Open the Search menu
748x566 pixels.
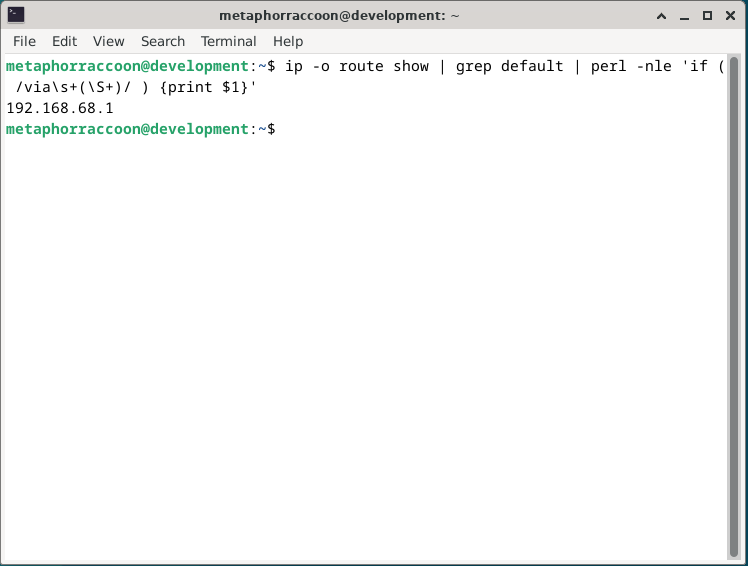162,41
